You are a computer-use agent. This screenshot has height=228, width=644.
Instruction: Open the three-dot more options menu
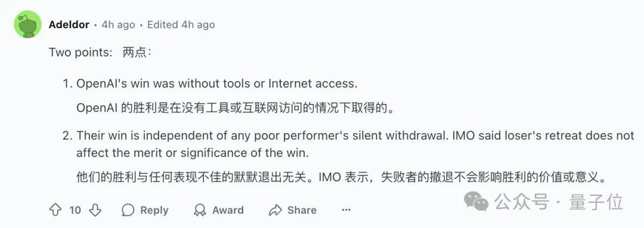pyautogui.click(x=346, y=210)
